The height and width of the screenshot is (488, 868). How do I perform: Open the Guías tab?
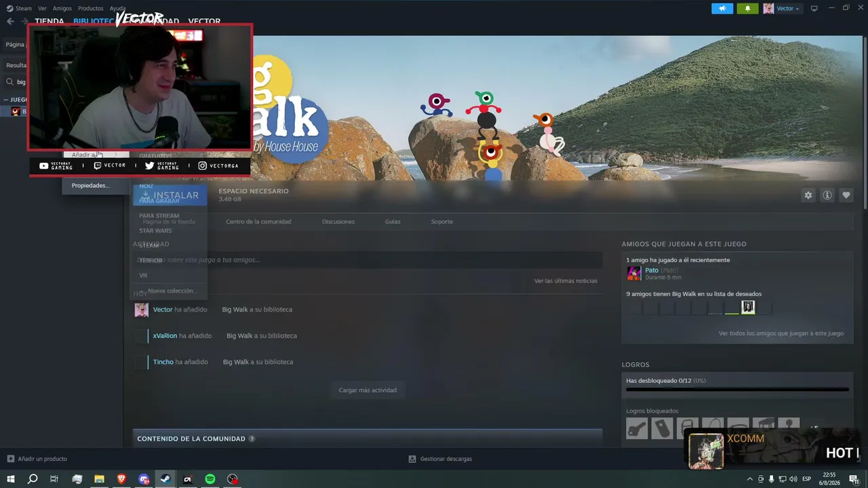click(393, 222)
